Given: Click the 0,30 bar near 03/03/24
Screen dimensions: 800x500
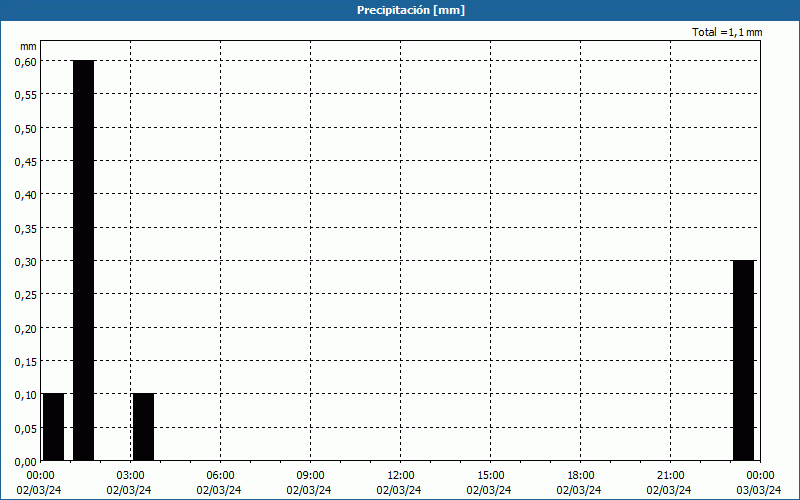Looking at the screenshot, I should (743, 360).
